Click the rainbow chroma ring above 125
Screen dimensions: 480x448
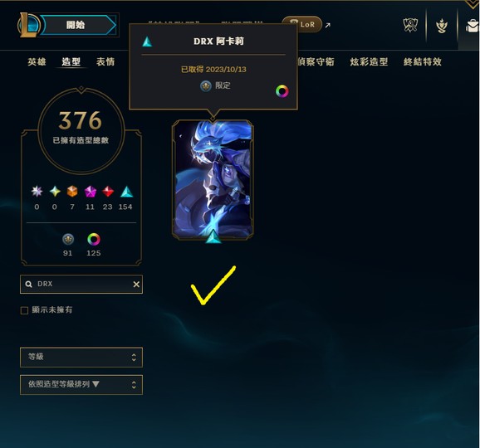(94, 239)
